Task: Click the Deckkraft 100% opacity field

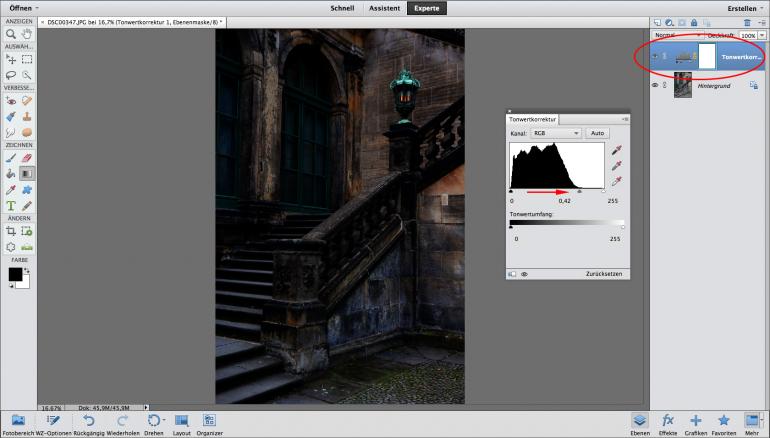Action: 748,35
